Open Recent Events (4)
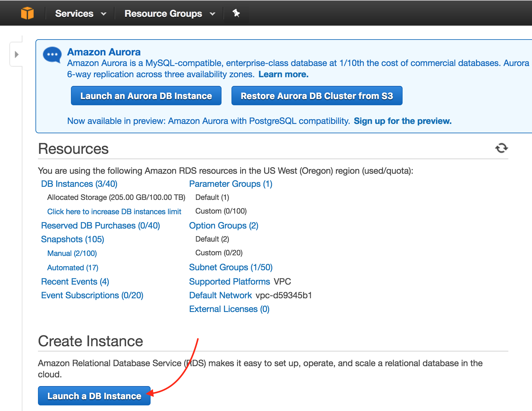The height and width of the screenshot is (411, 532). [x=75, y=281]
